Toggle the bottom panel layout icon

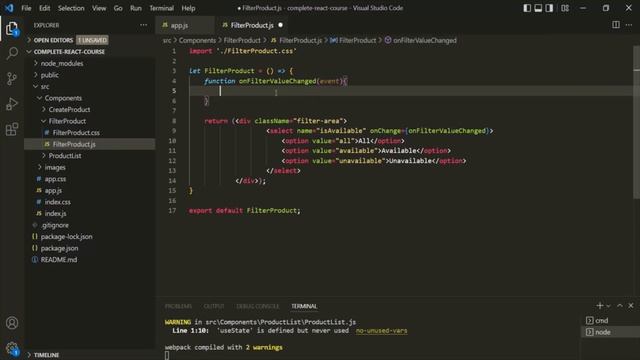point(538,8)
